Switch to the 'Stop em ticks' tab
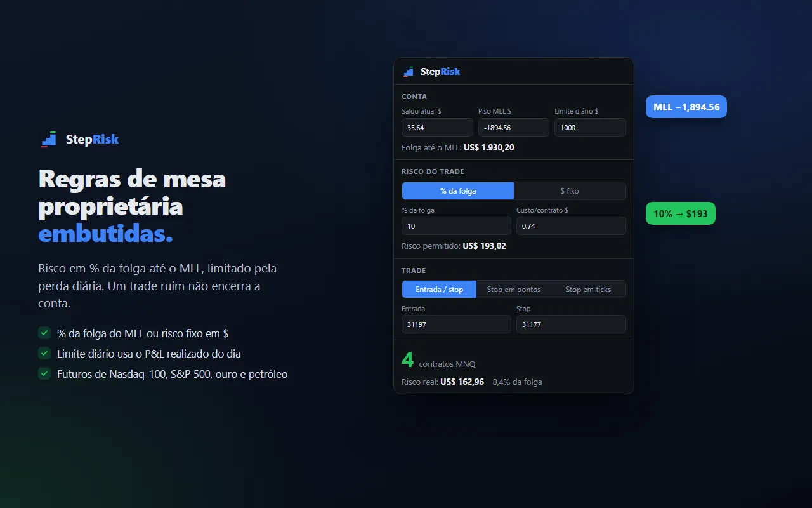 click(x=588, y=290)
